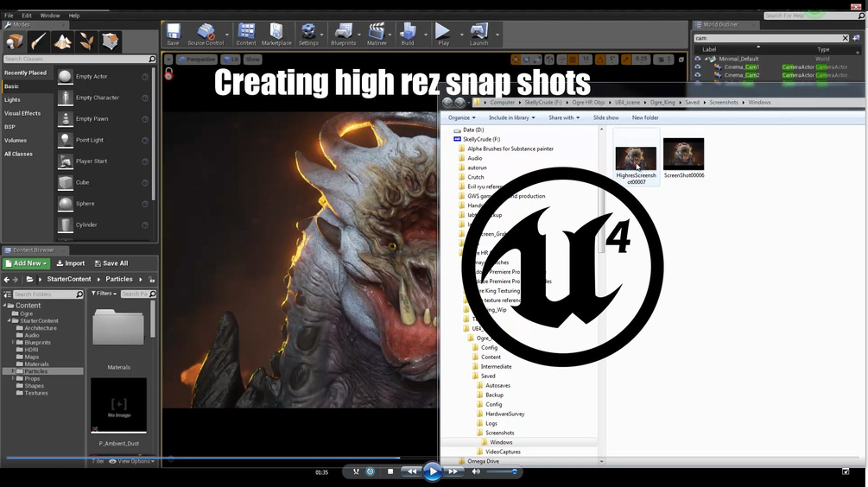Select the Geometry Editing mode icon
The width and height of the screenshot is (868, 487).
click(x=110, y=41)
